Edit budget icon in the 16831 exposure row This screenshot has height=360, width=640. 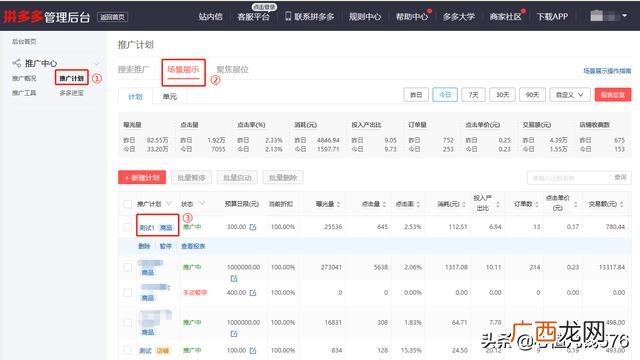tap(234, 333)
